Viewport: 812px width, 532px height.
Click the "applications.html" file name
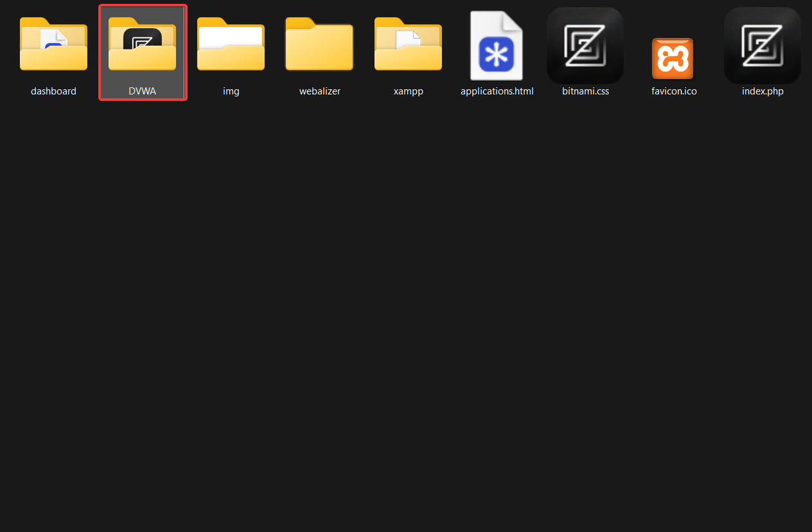497,91
